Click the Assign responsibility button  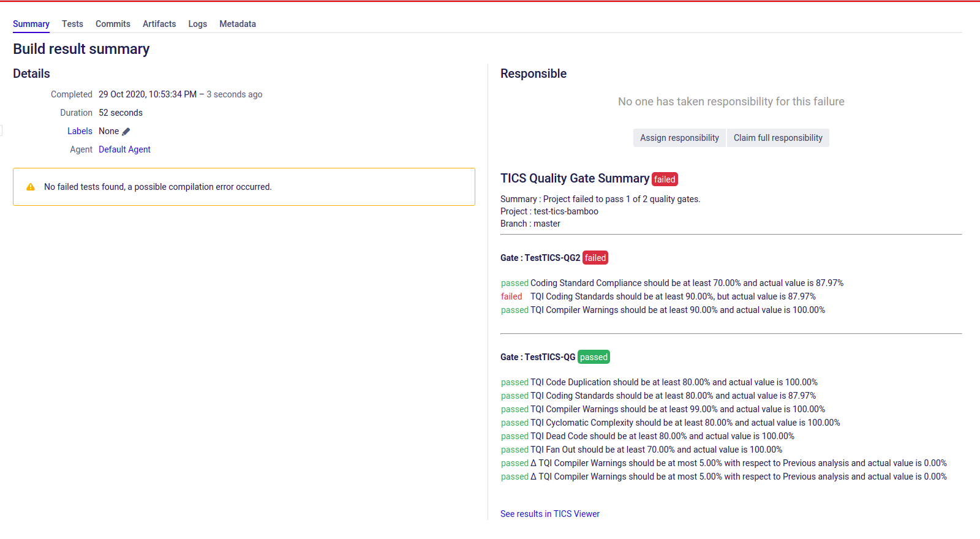(679, 138)
